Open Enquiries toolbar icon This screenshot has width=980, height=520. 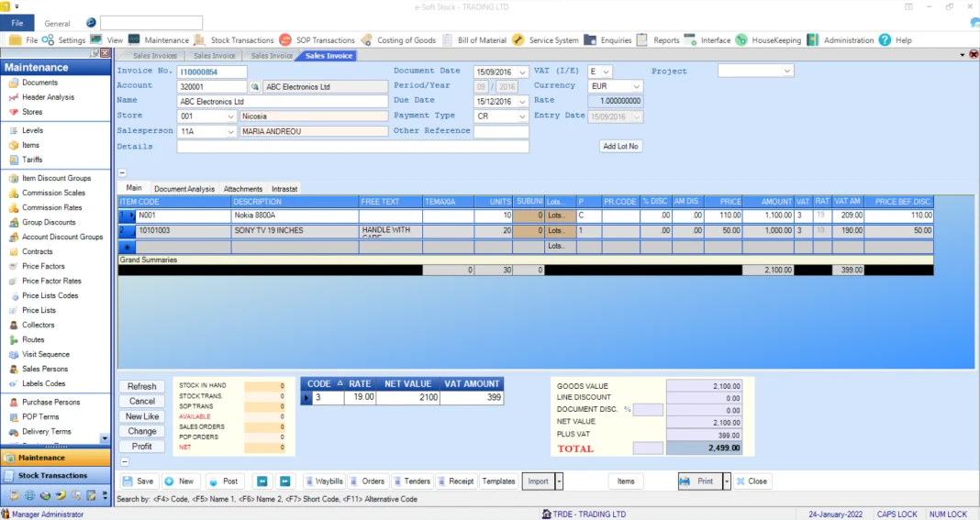[x=590, y=40]
